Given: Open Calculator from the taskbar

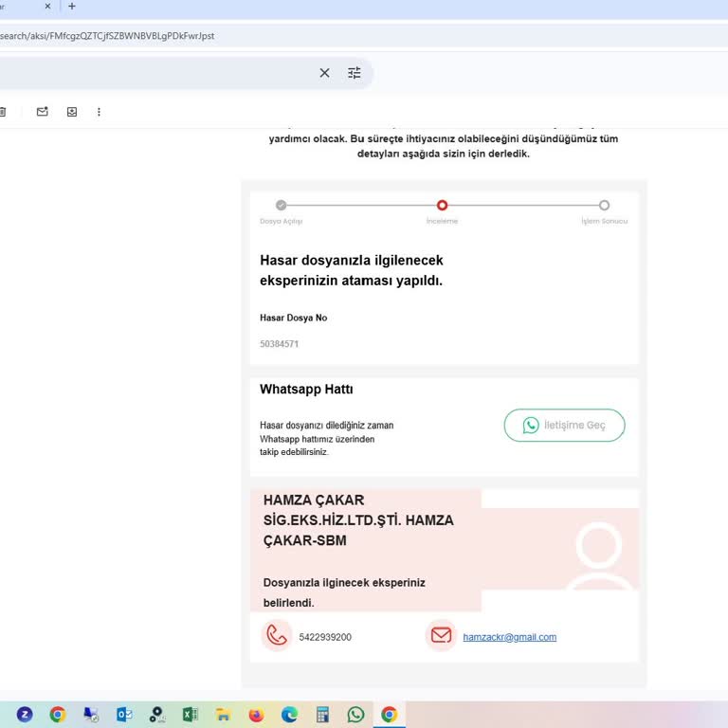Looking at the screenshot, I should 322,714.
